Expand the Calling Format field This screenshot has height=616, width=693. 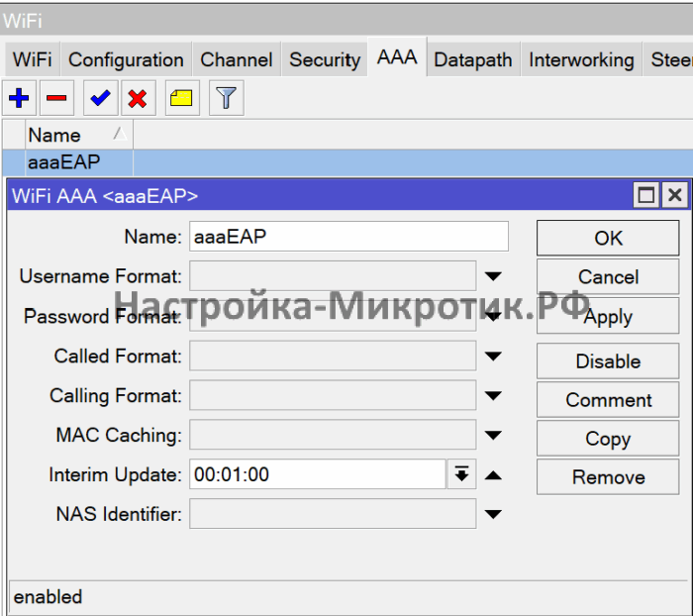pyautogui.click(x=493, y=395)
